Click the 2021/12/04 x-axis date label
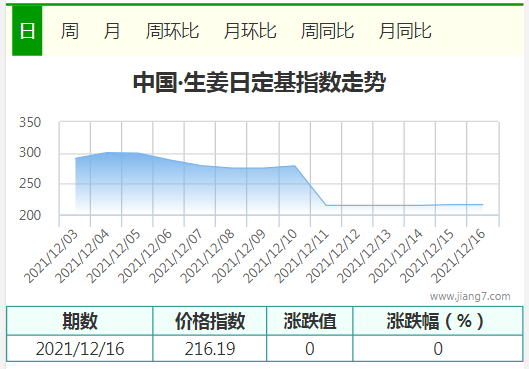Screen dimensions: 529x369 (x=82, y=256)
